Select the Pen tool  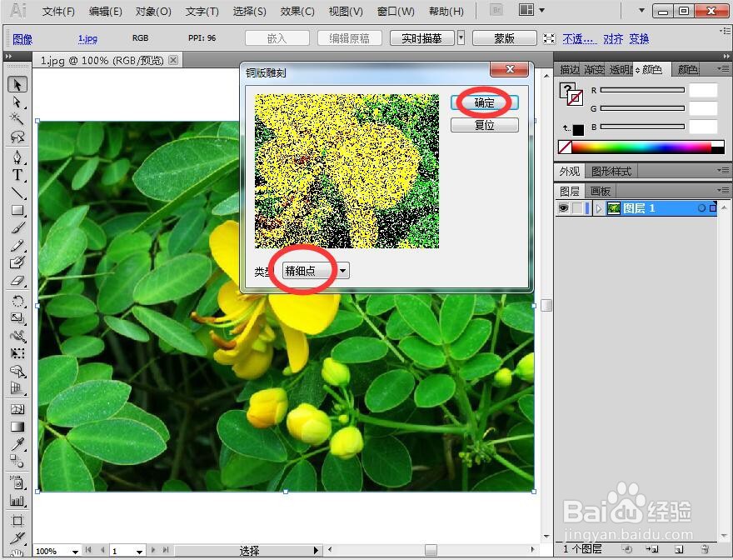17,157
